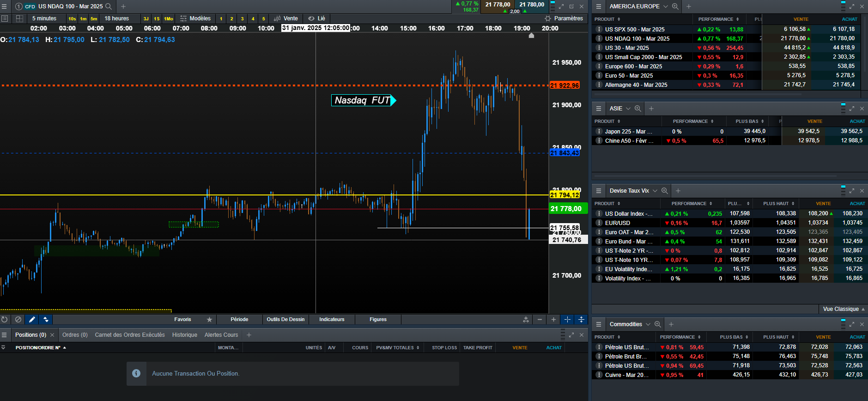Open the positions panel hamburger menu
This screenshot has width=868, height=401.
pos(5,335)
